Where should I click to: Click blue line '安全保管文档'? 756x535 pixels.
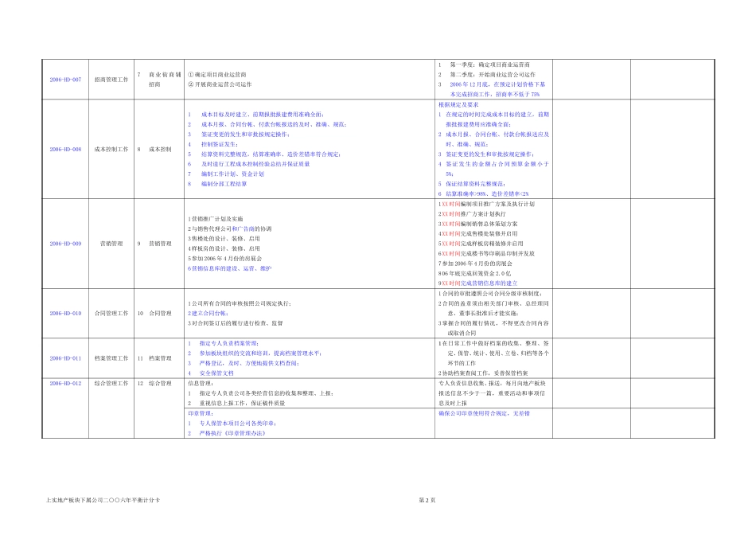216,373
